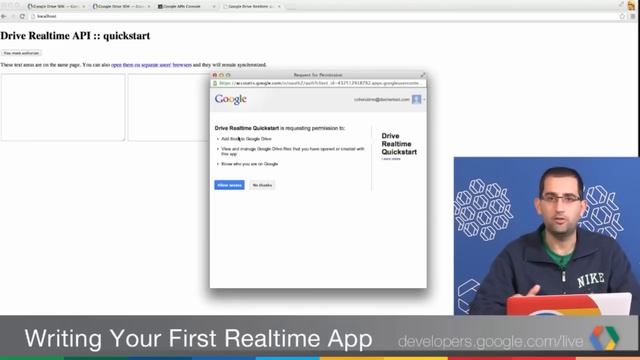Image resolution: width=640 pixels, height=360 pixels.
Task: Close the first Google Drive SDK tab
Action: click(84, 7)
